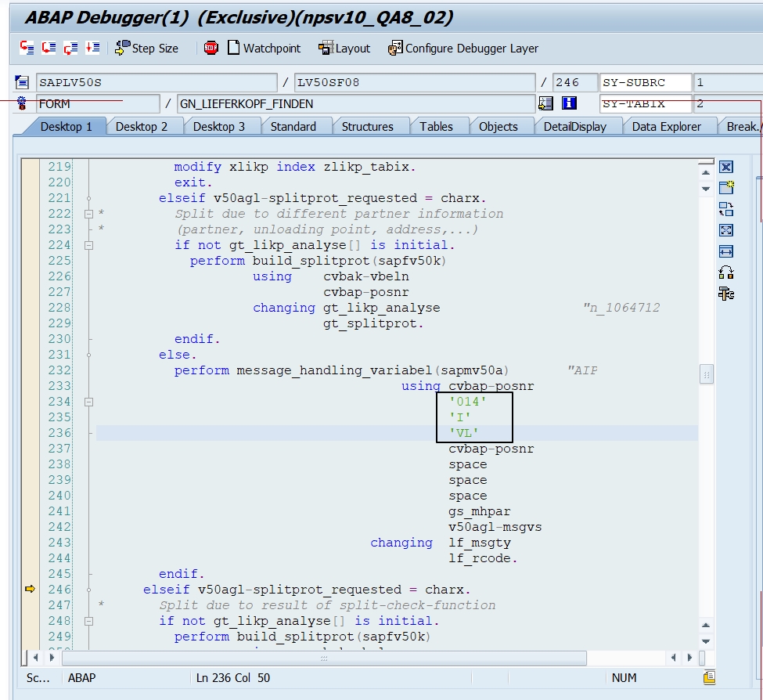Click the maximize editor panel icon
The image size is (763, 700).
tap(726, 230)
